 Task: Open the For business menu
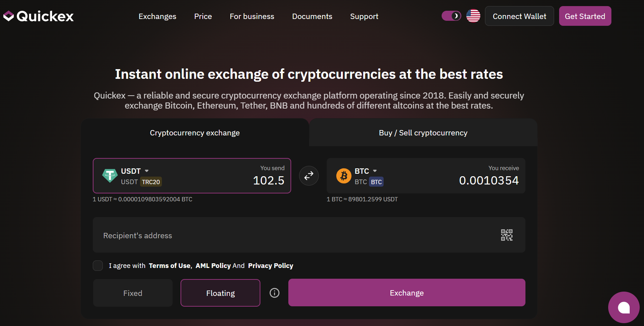tap(252, 16)
